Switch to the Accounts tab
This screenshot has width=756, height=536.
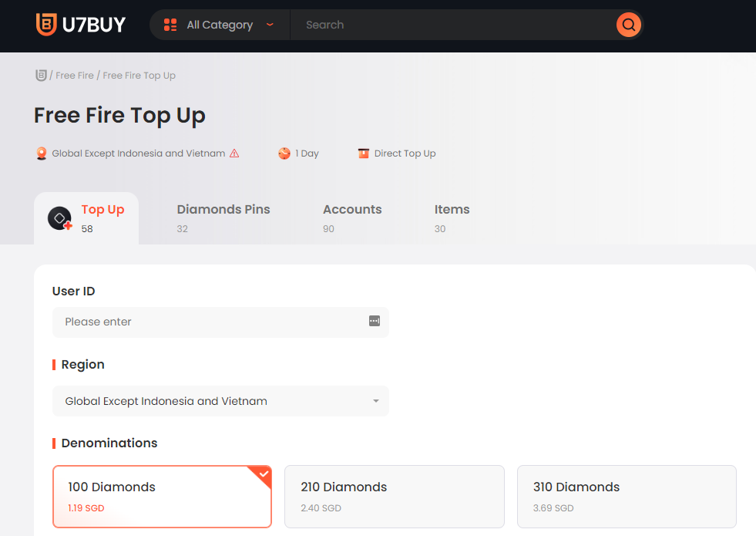[x=352, y=218]
